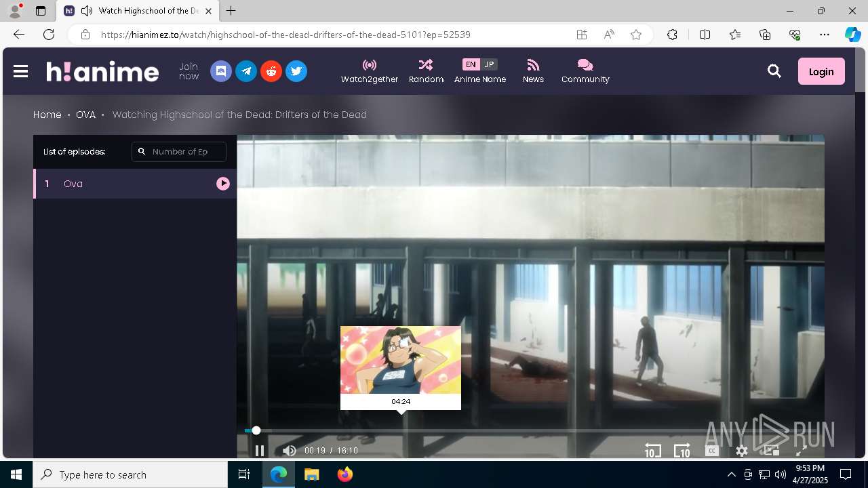Go to h!anime logo homepage
This screenshot has width=868, height=488.
(102, 71)
